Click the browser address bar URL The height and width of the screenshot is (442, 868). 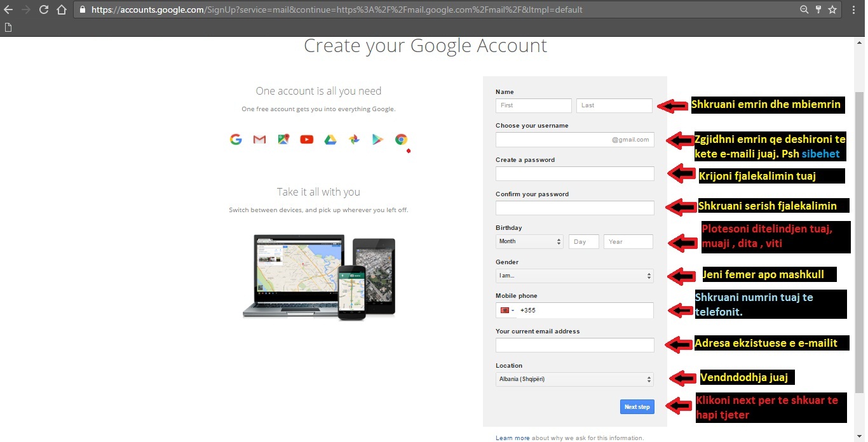[x=337, y=10]
